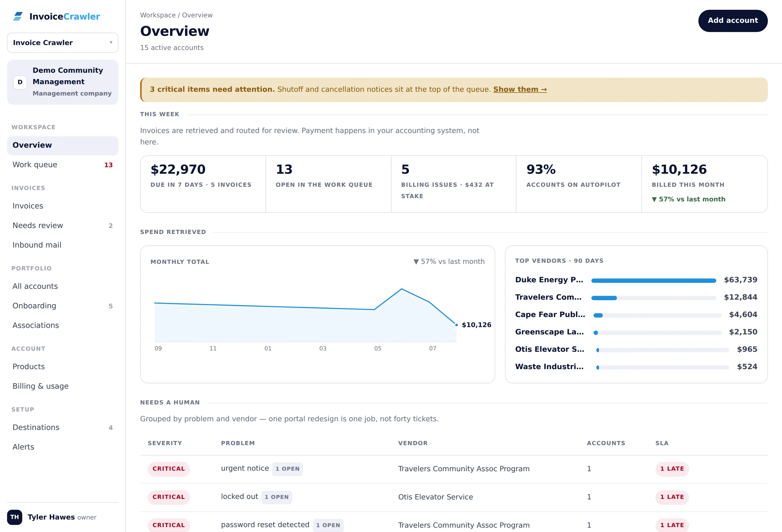Image resolution: width=782 pixels, height=532 pixels.
Task: Click the $10,126 chart end point
Action: tap(456, 325)
